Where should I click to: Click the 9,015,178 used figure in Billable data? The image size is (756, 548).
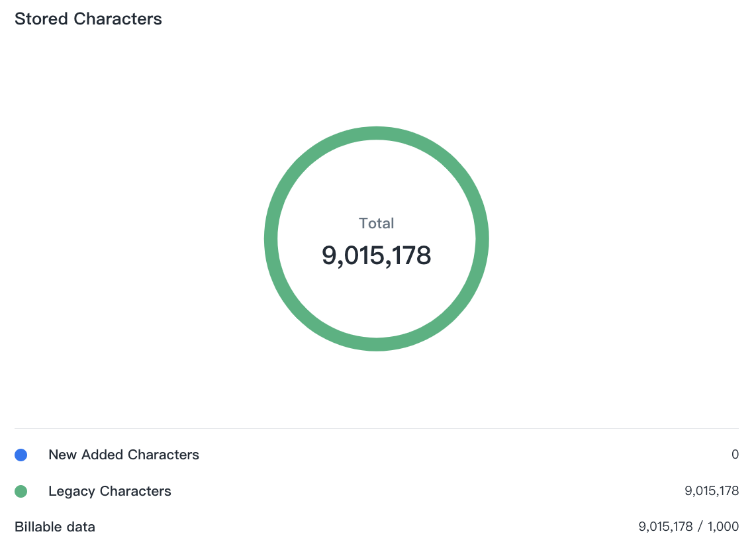click(665, 527)
